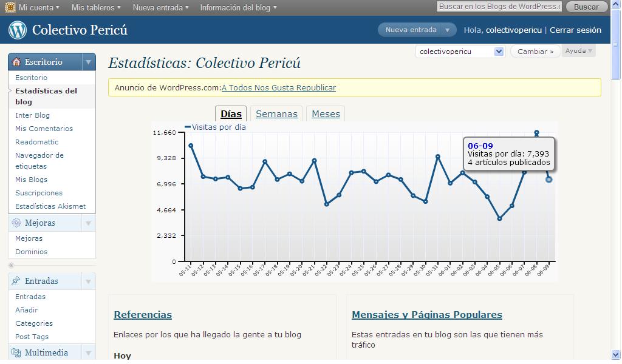Click the WordPress blogs search input field
Image resolution: width=622 pixels, height=364 pixels.
[498, 7]
